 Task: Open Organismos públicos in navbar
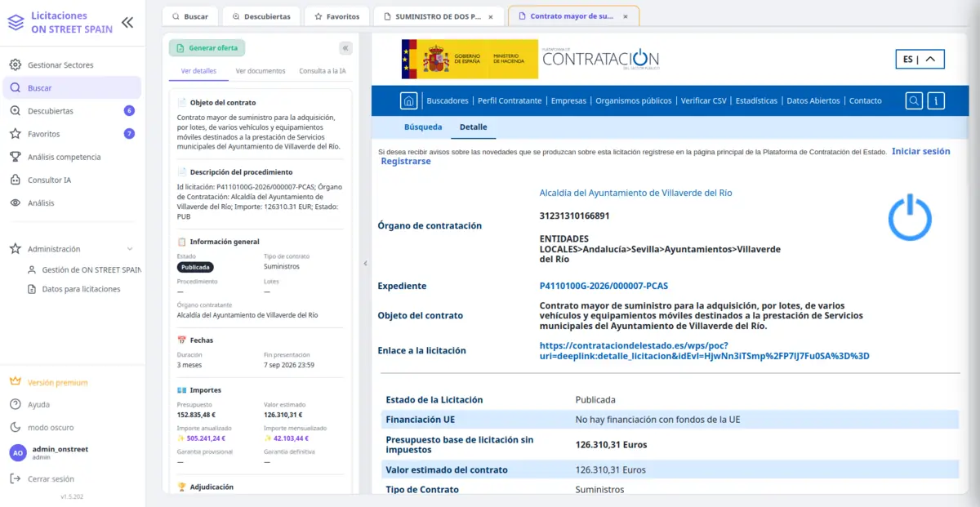[x=633, y=100]
